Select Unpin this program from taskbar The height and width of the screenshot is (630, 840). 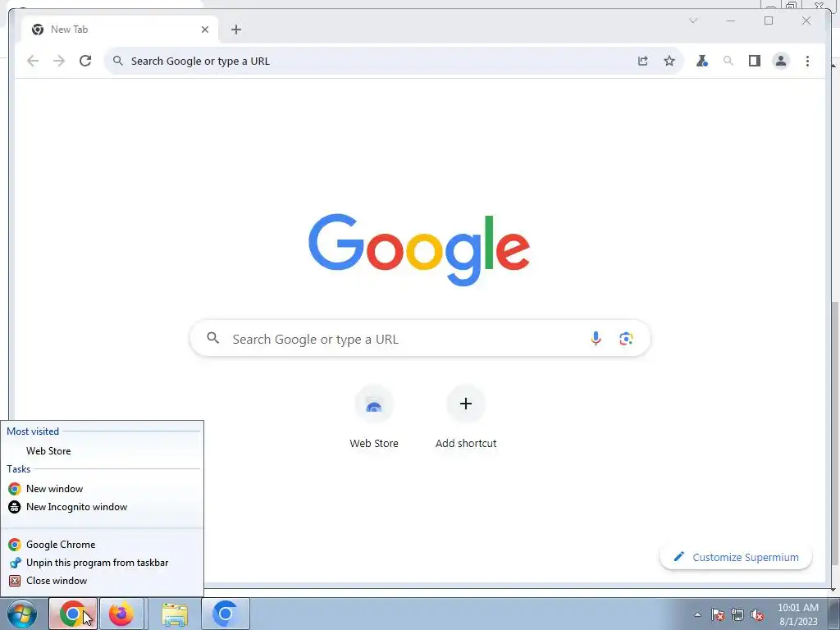click(102, 563)
